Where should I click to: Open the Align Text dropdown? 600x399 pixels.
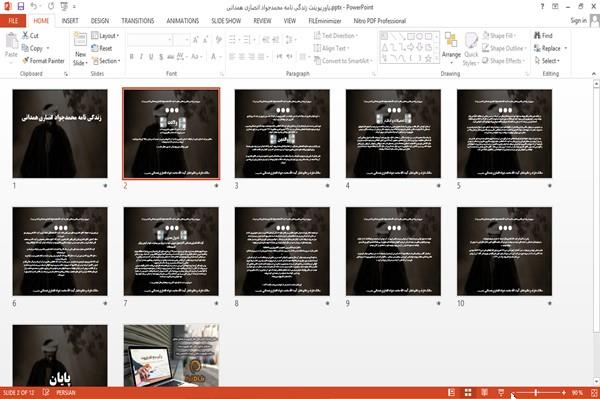[331, 48]
